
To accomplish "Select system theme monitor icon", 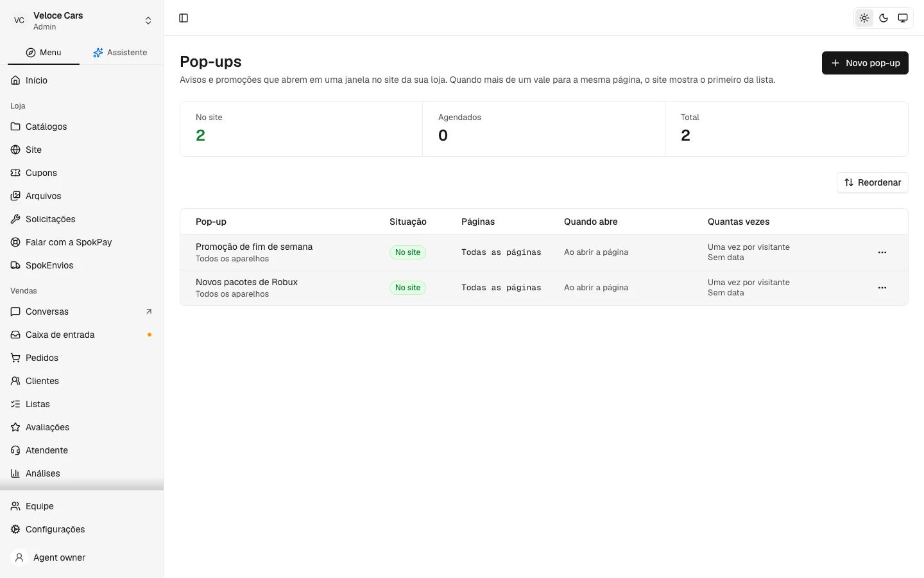I will coord(903,18).
